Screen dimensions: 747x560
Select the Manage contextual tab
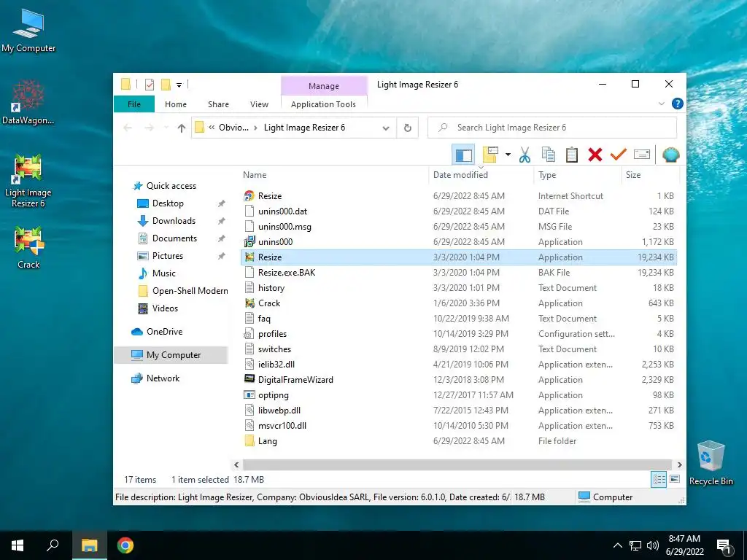click(324, 86)
